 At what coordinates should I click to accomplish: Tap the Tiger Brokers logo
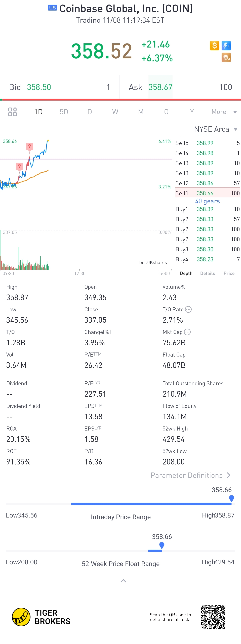point(41,617)
